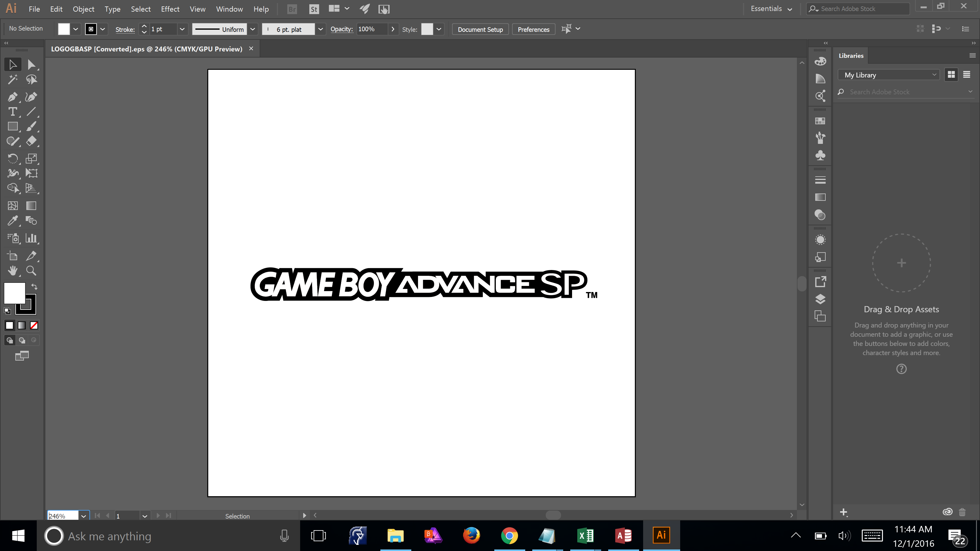Open the File menu

pyautogui.click(x=34, y=9)
